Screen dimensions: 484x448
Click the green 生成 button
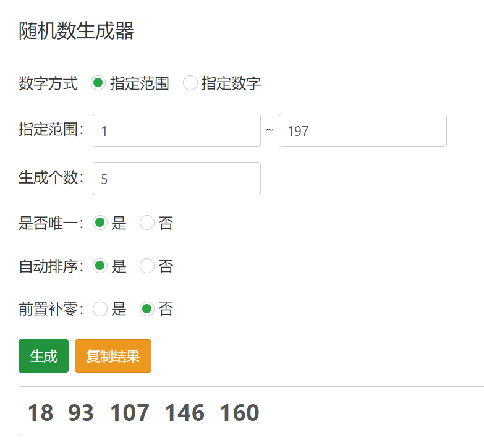click(43, 356)
